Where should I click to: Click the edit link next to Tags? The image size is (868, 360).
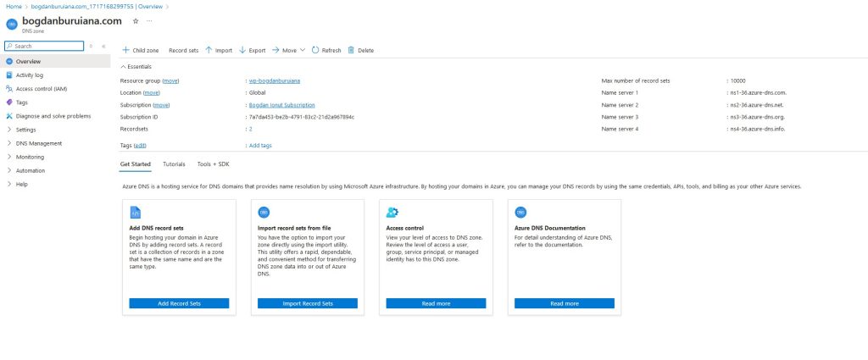pyautogui.click(x=140, y=146)
